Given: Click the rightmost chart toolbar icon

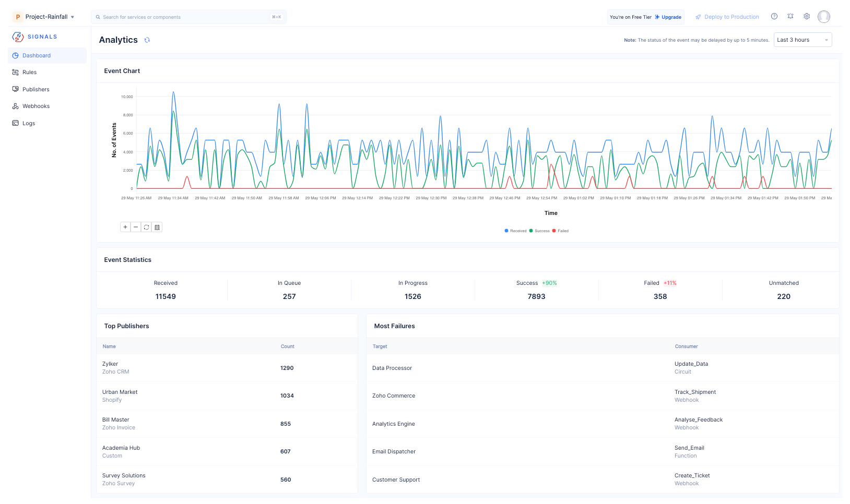Looking at the screenshot, I should pos(157,227).
